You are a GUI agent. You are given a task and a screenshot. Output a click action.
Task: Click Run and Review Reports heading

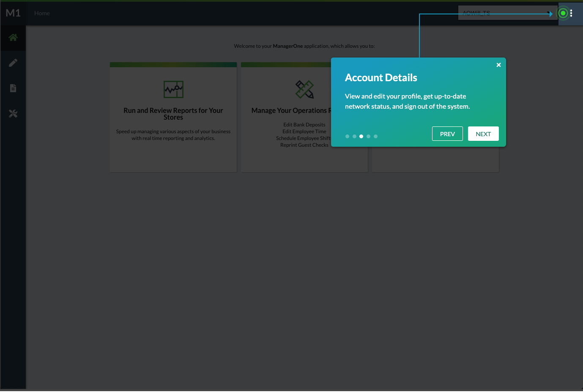[x=173, y=114]
